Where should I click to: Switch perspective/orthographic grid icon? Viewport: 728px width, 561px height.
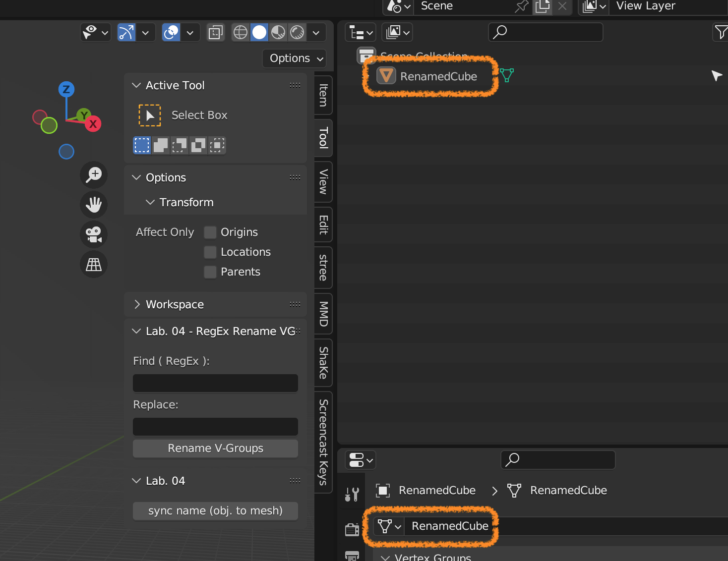[94, 264]
